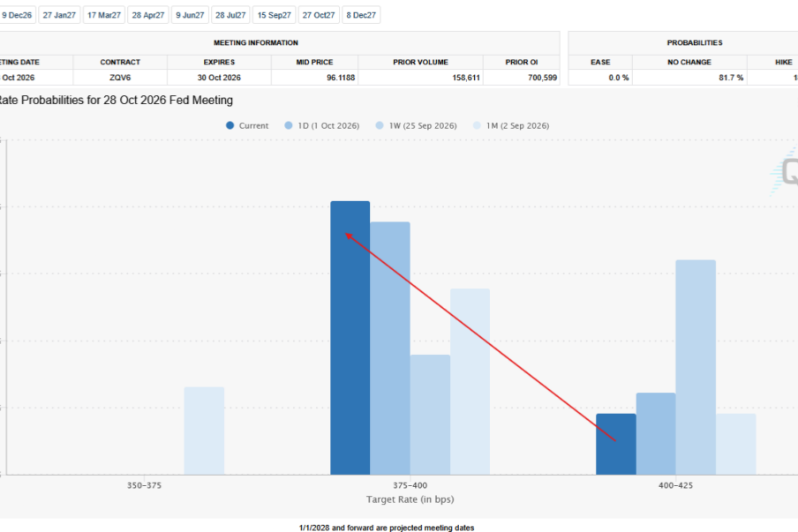Click the PROBABILITIES table heading
798x532 pixels.
695,42
